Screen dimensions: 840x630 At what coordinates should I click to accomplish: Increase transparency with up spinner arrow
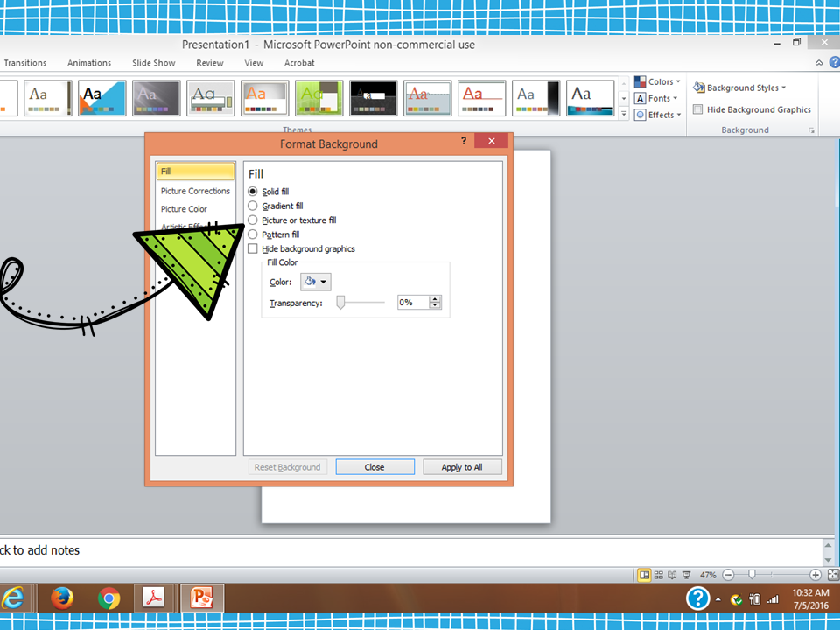coord(435,299)
